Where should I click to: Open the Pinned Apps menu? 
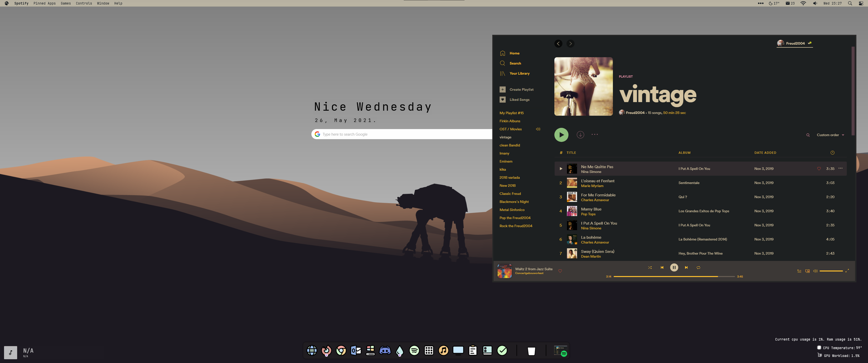pos(44,3)
